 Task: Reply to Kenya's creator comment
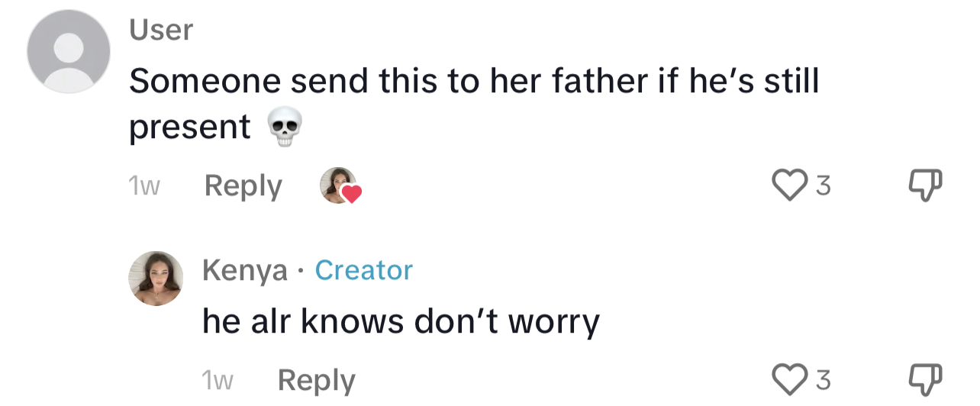click(316, 379)
